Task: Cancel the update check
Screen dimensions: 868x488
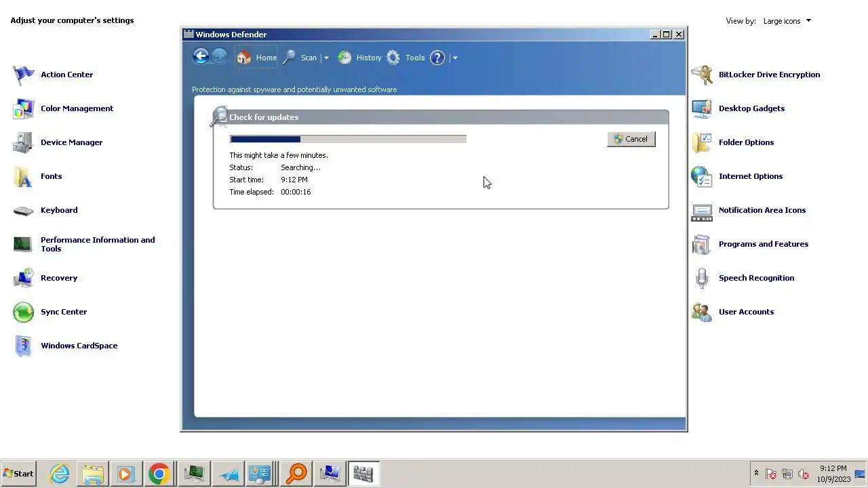Action: 631,139
